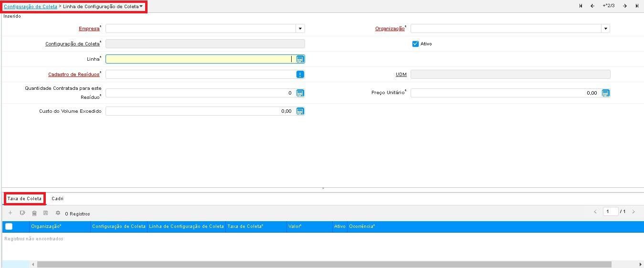Click the right scroll arrow of grid scrollbar
The width and height of the screenshot is (644, 268).
pos(641,264)
